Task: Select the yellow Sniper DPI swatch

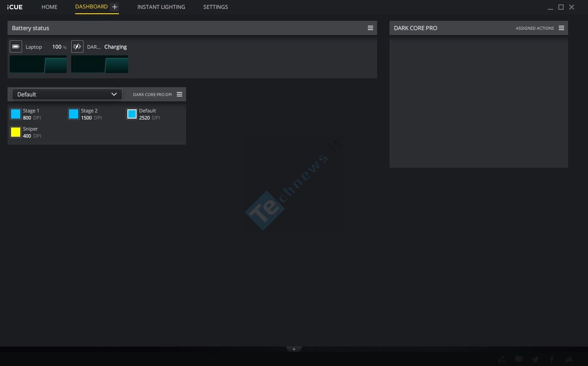Action: pyautogui.click(x=16, y=132)
